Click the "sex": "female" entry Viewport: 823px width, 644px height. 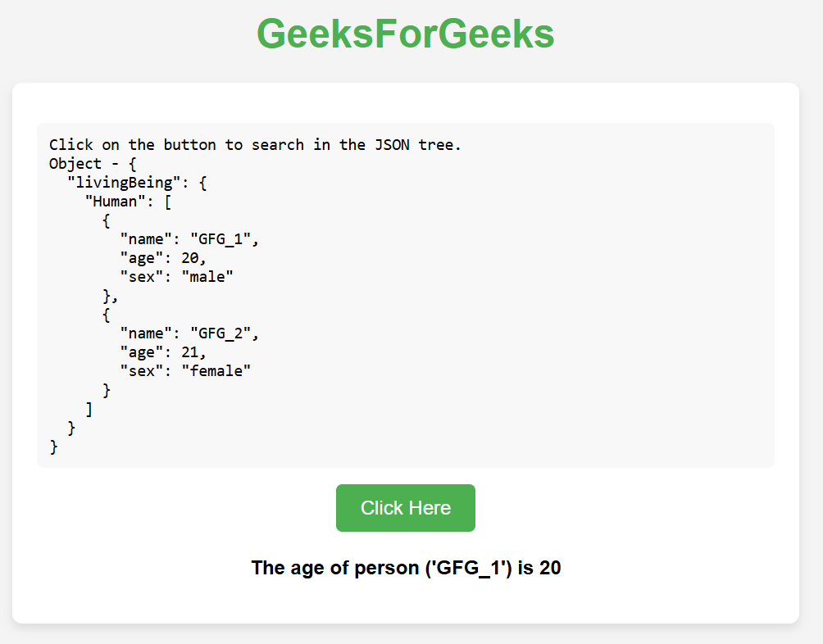tap(184, 371)
